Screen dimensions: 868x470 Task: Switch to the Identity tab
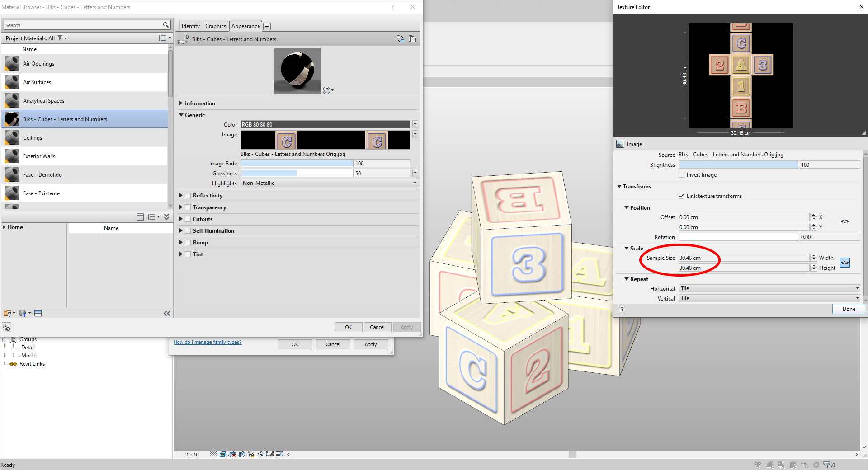tap(190, 26)
